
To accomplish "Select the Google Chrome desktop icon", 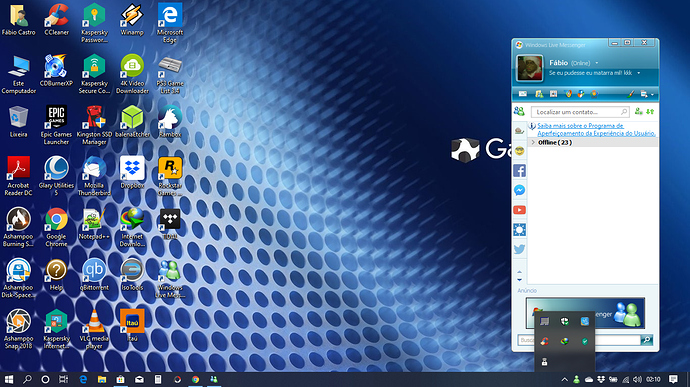I will pyautogui.click(x=56, y=227).
